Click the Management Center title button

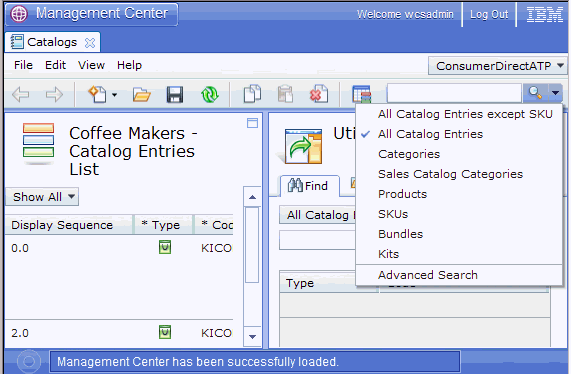[91, 14]
